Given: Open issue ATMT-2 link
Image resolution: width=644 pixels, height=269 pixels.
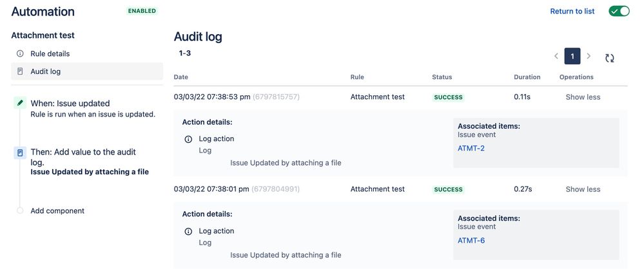Looking at the screenshot, I should [x=471, y=149].
